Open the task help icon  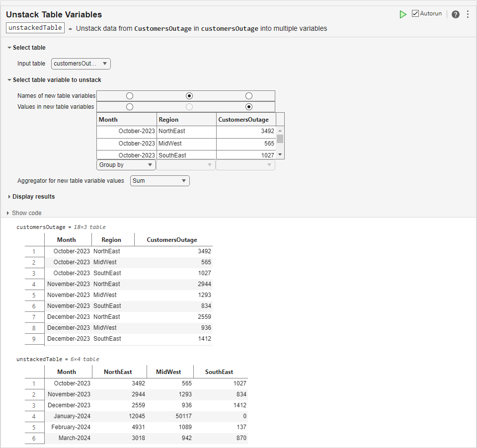pos(456,14)
